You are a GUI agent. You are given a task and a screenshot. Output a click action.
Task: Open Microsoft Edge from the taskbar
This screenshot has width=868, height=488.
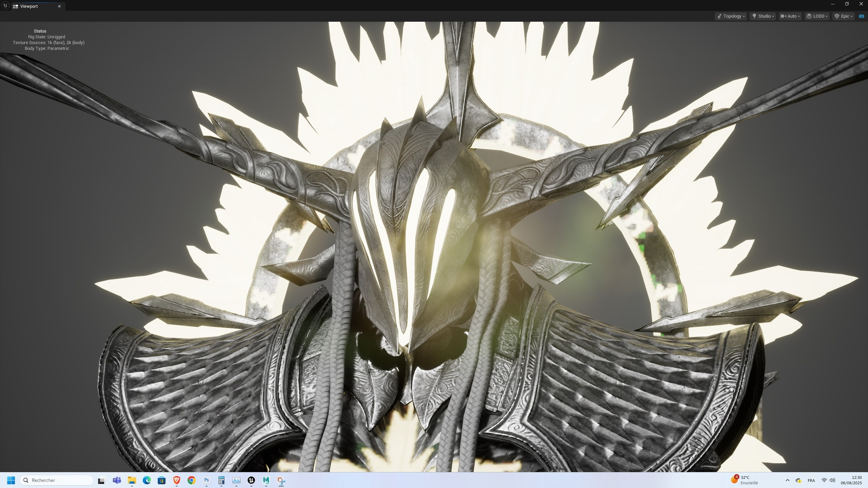147,480
